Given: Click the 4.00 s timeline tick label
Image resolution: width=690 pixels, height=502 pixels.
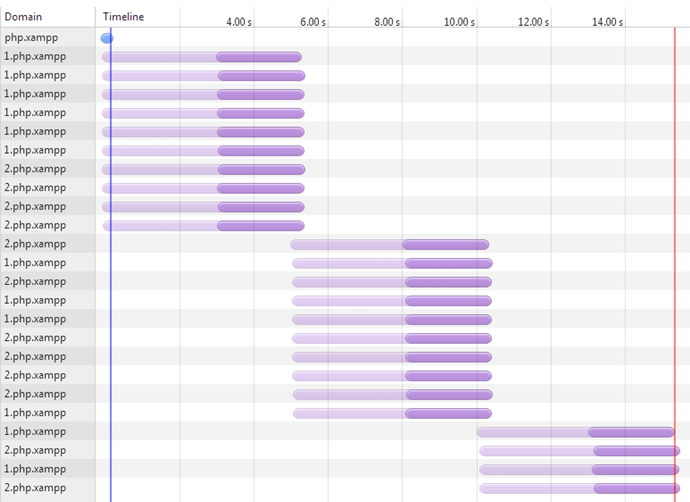Looking at the screenshot, I should click(239, 22).
